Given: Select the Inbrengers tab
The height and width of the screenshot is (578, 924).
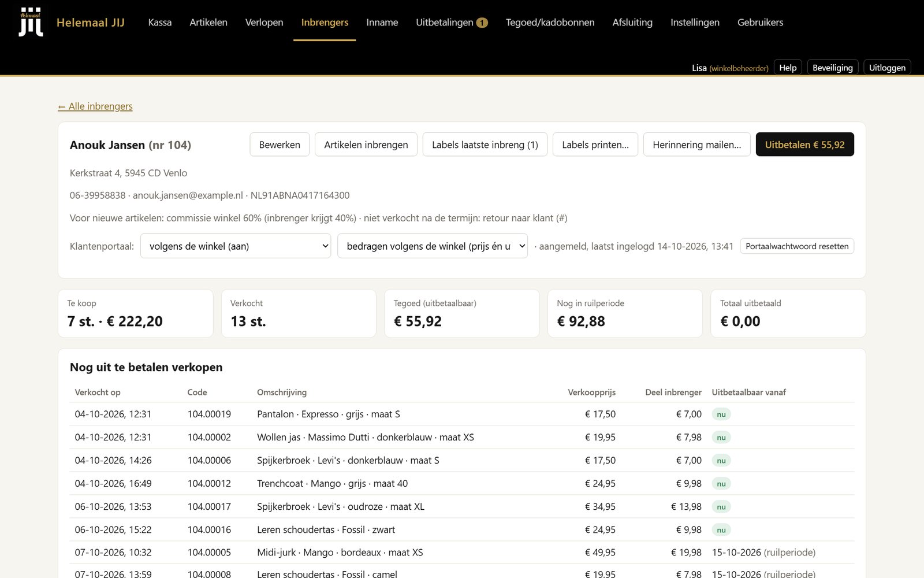Looking at the screenshot, I should tap(325, 23).
